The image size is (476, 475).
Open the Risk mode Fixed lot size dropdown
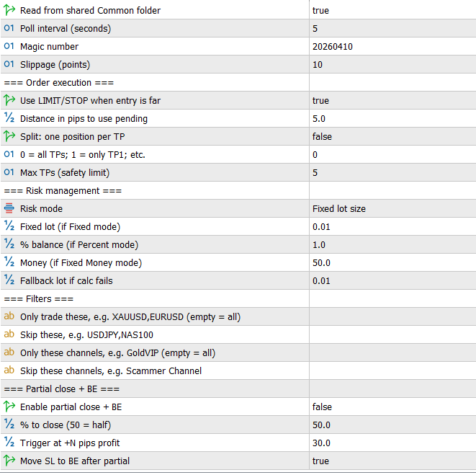coord(338,209)
